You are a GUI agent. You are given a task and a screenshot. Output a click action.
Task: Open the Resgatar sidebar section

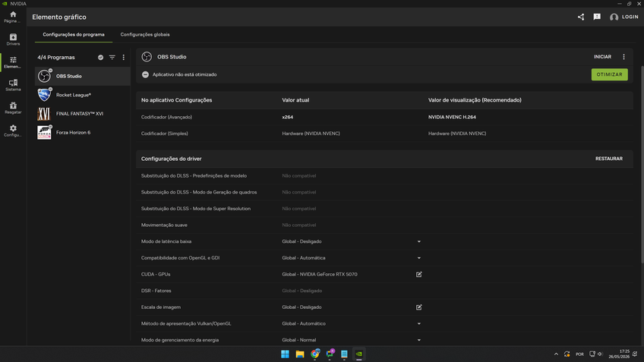tap(13, 108)
